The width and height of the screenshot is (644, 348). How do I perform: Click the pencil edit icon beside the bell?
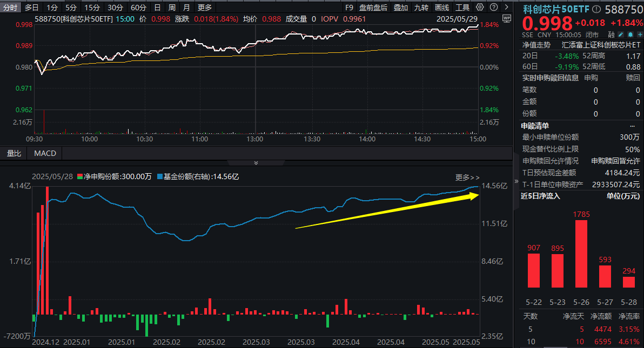(x=620, y=33)
